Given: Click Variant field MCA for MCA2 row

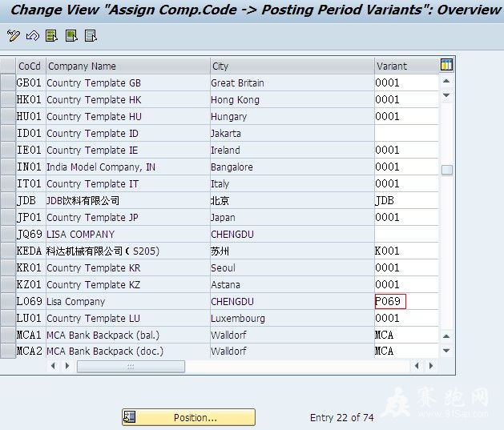Looking at the screenshot, I should (x=406, y=351).
